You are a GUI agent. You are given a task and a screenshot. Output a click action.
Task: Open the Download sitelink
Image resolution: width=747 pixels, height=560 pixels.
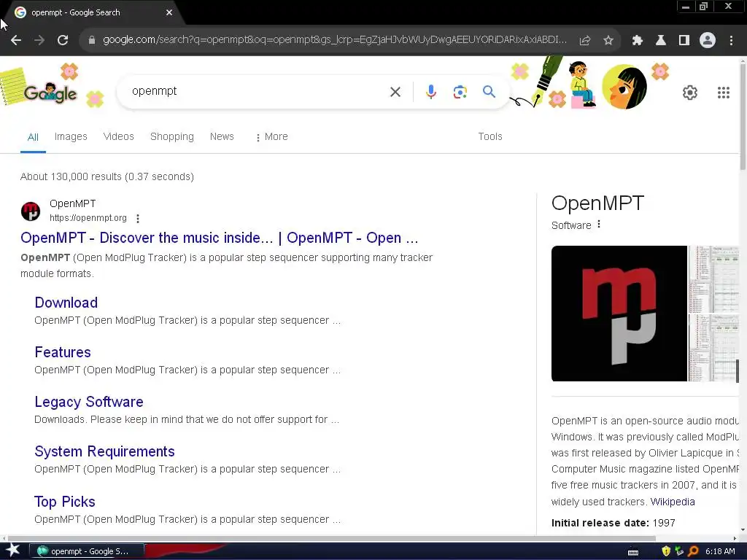pos(66,303)
